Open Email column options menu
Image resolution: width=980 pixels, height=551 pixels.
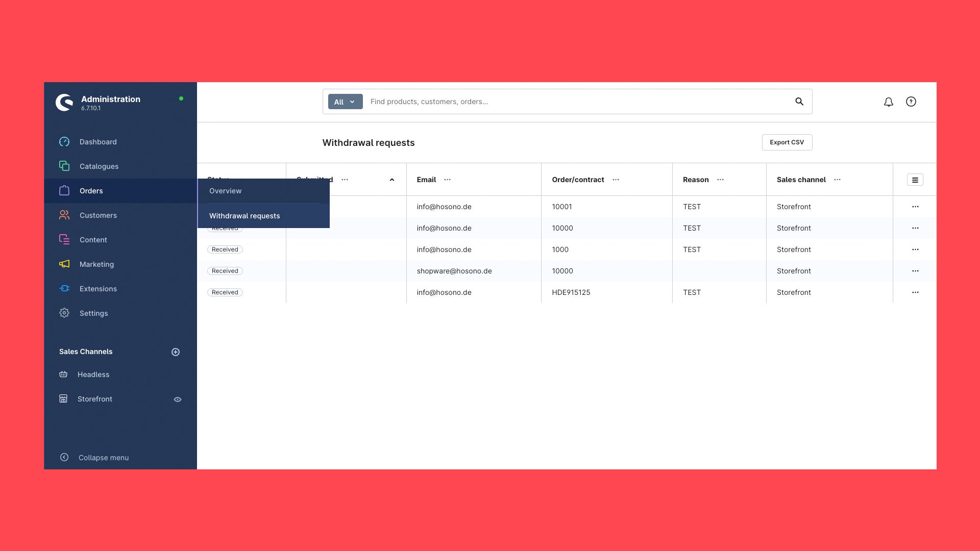point(448,180)
